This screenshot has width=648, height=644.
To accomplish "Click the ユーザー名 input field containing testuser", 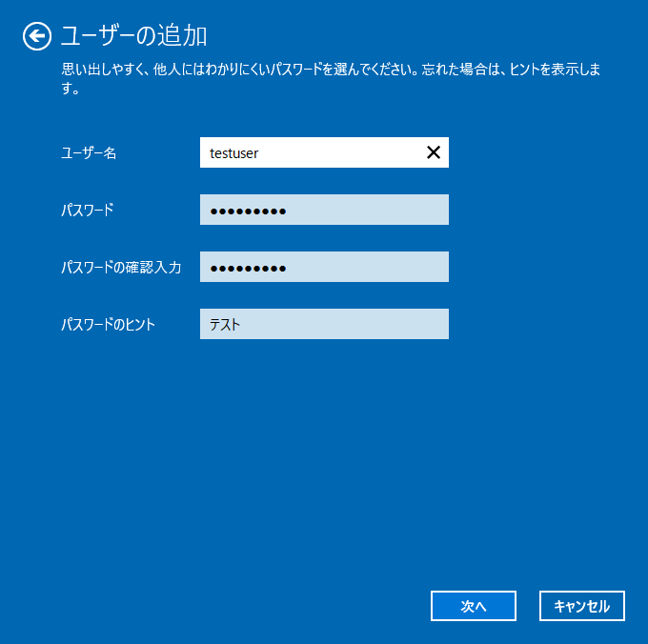I will coord(324,152).
